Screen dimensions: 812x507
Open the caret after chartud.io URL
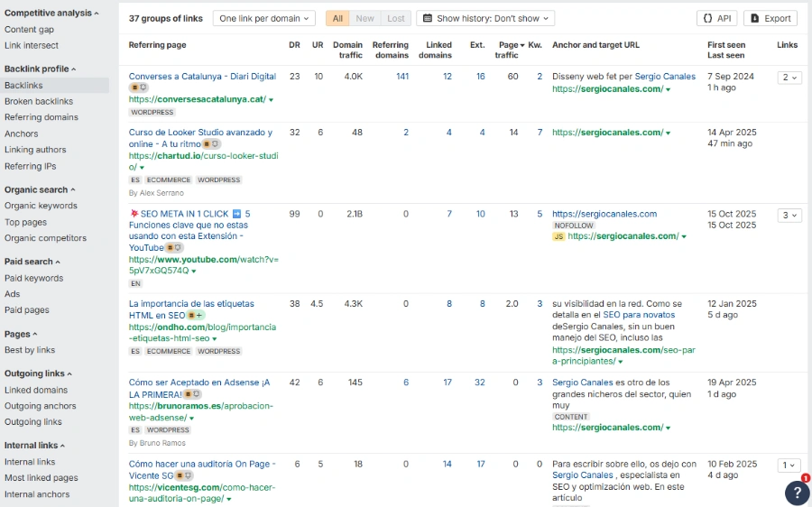tap(142, 167)
